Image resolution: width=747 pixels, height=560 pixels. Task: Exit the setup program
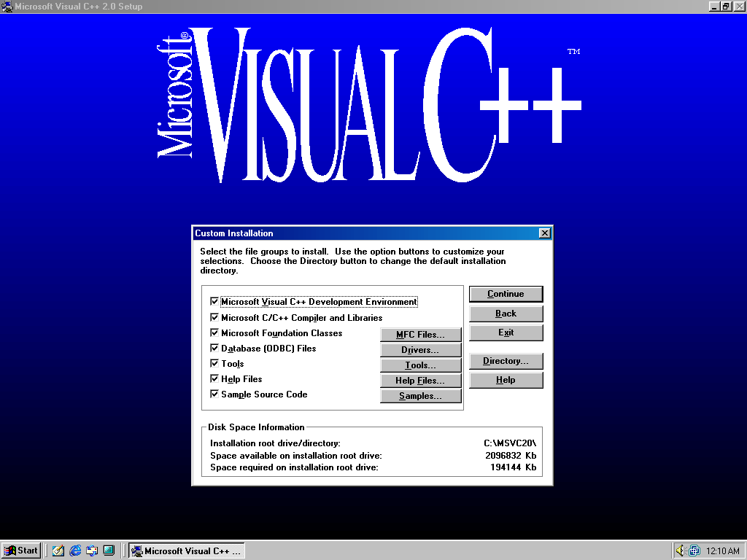pyautogui.click(x=506, y=332)
